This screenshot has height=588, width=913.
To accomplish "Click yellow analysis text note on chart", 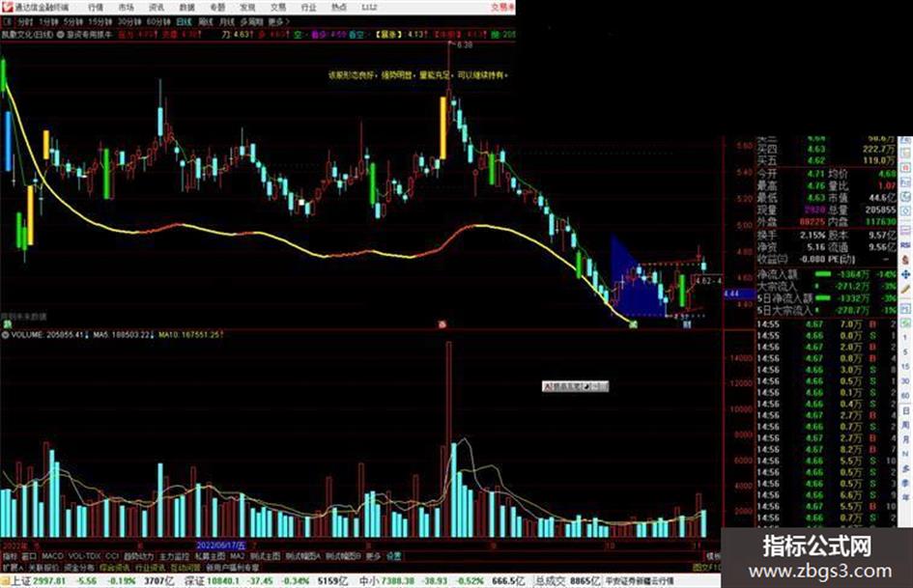I will 418,75.
